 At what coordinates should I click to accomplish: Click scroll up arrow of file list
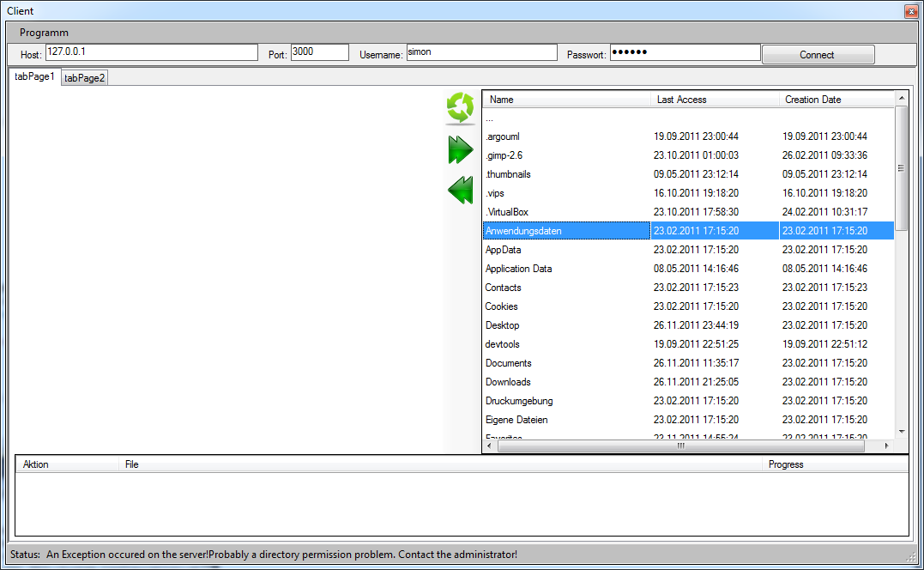click(x=901, y=97)
